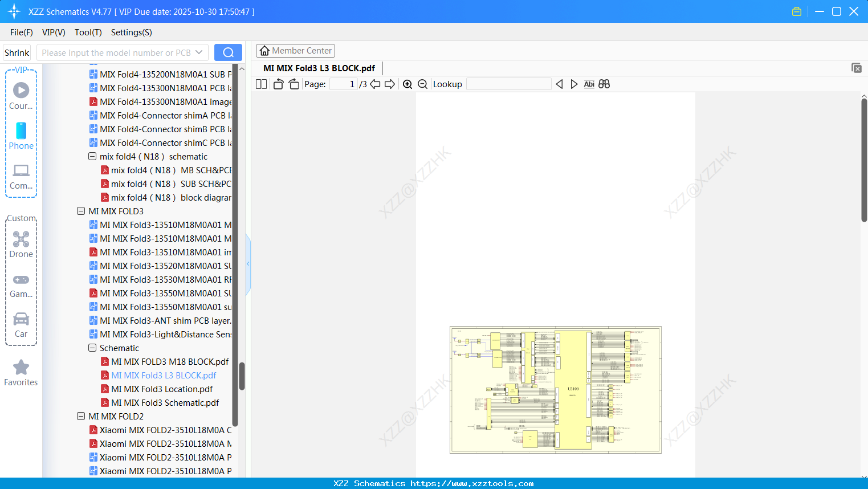The image size is (868, 489).
Task: Click the blue search button
Action: 228,52
